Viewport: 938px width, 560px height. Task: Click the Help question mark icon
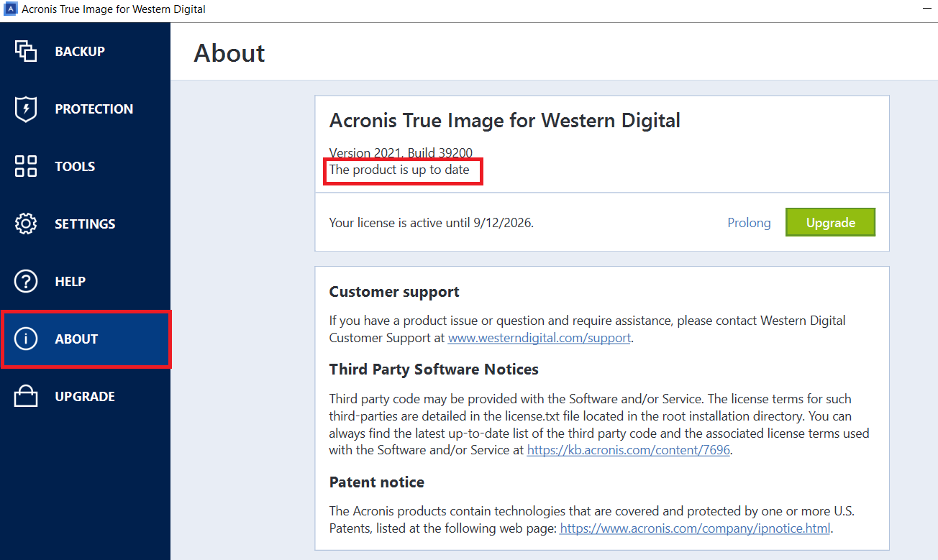tap(26, 281)
